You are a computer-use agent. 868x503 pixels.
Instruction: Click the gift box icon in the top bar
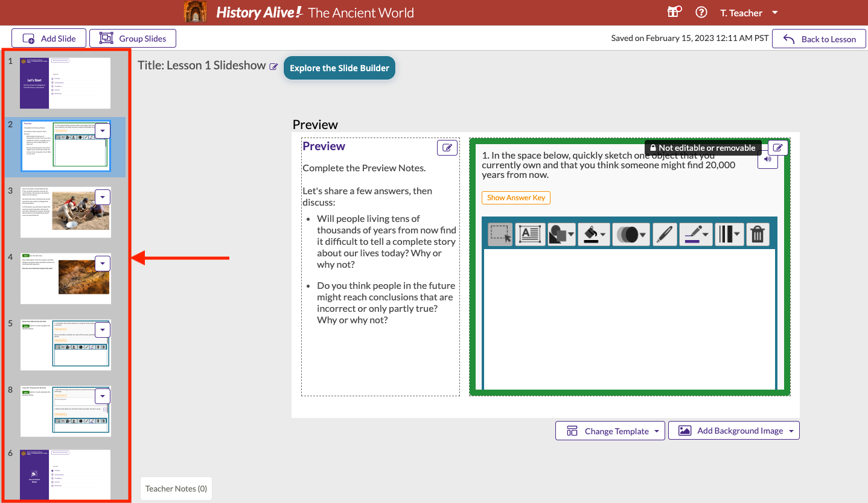[674, 11]
